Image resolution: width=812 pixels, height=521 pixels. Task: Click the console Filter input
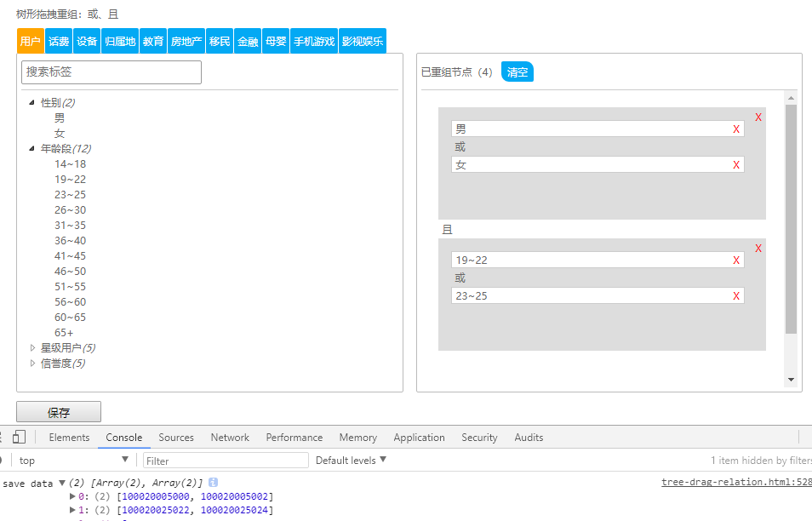226,461
